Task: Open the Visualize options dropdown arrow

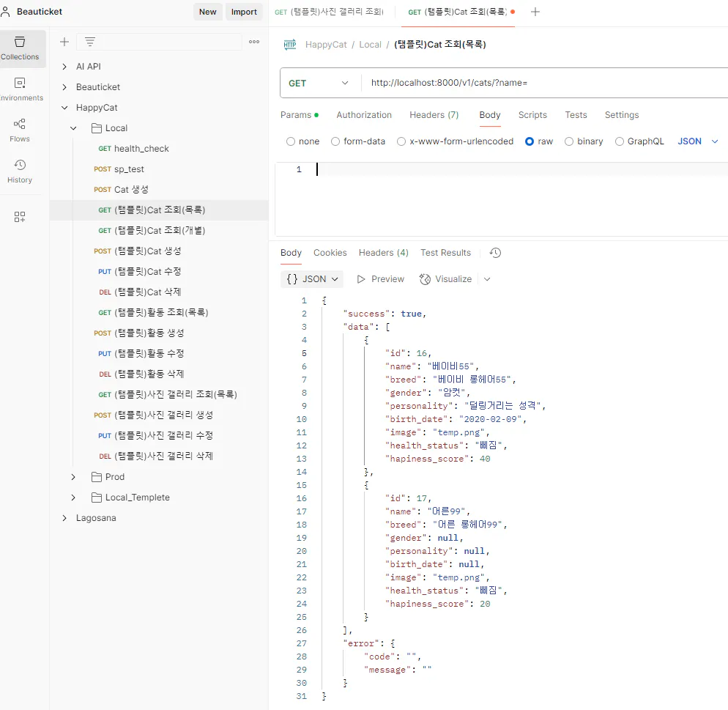Action: point(487,279)
